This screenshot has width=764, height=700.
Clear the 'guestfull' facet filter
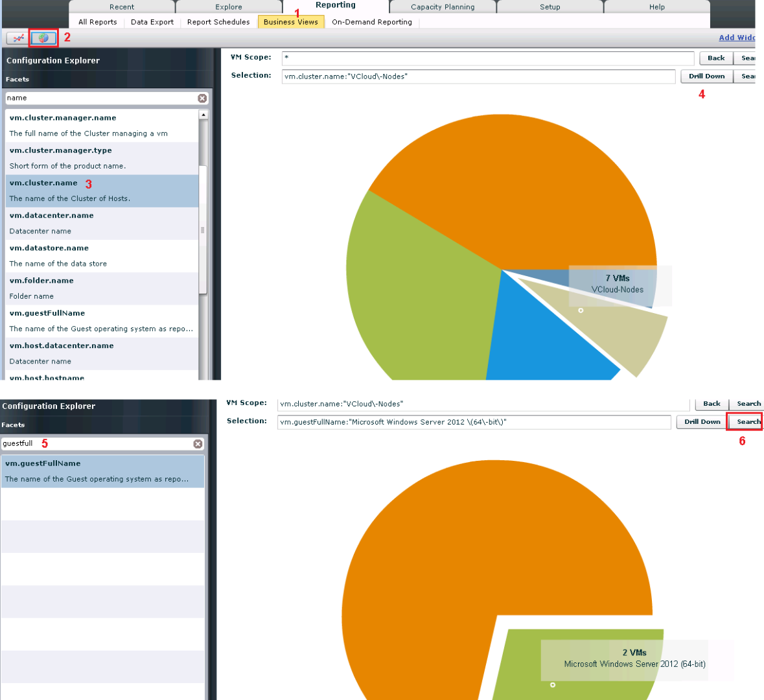tap(198, 443)
